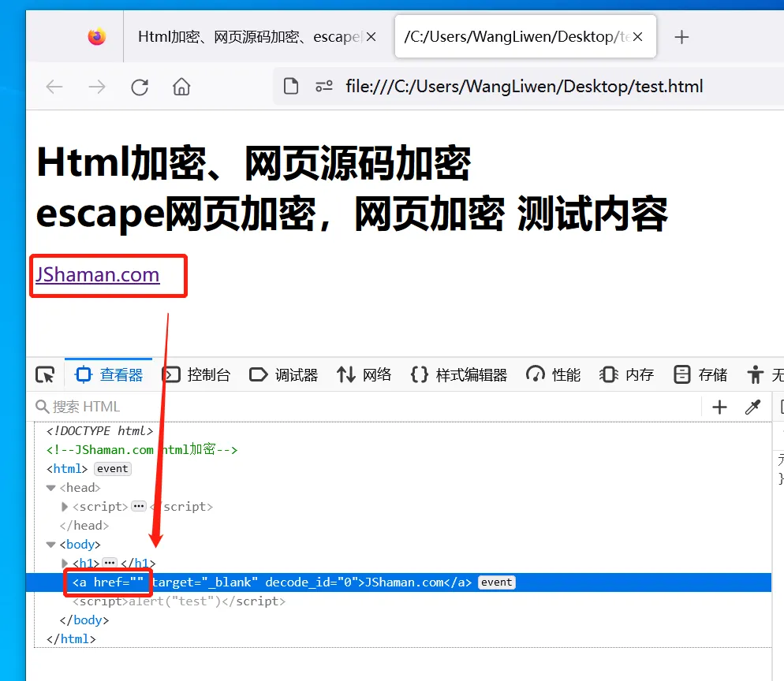
Task: Open the 样式编辑器 style editor tab
Action: [458, 374]
